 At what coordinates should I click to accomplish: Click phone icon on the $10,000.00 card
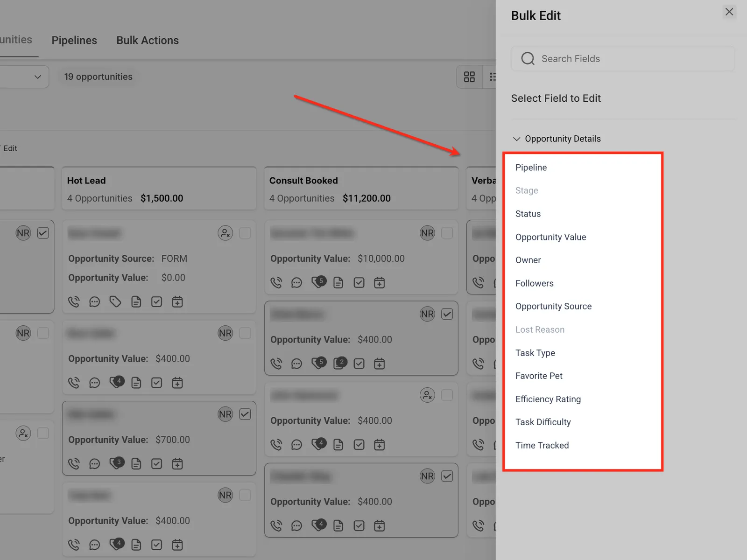(276, 283)
